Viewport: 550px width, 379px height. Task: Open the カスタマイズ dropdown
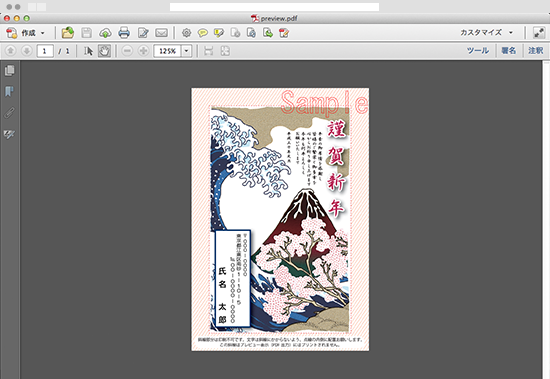tap(486, 33)
